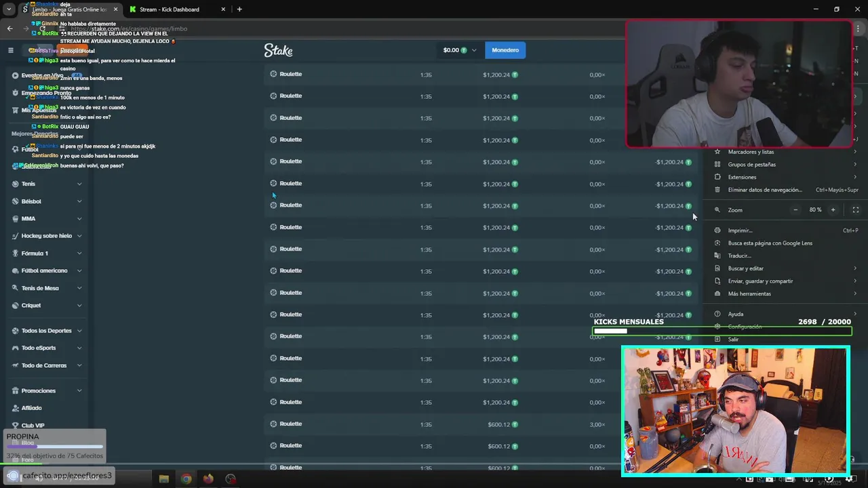Select Imprimir in the Chrome menu

787,230
